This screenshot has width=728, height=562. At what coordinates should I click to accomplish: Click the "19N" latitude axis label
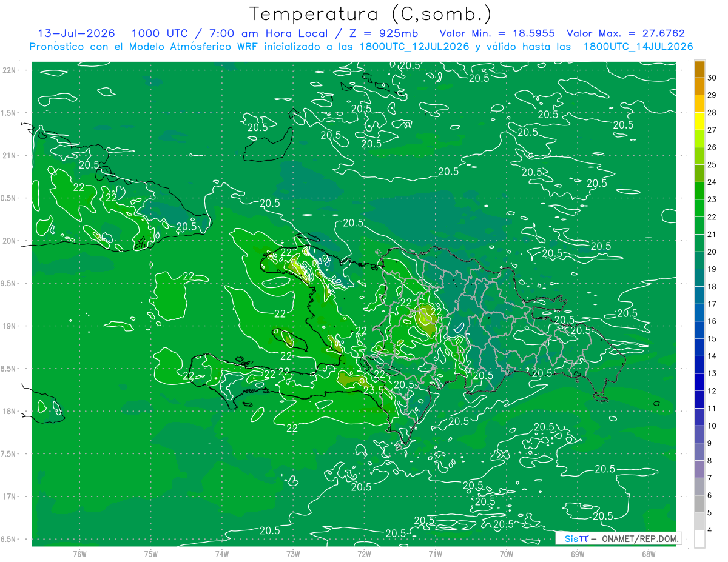coord(9,326)
